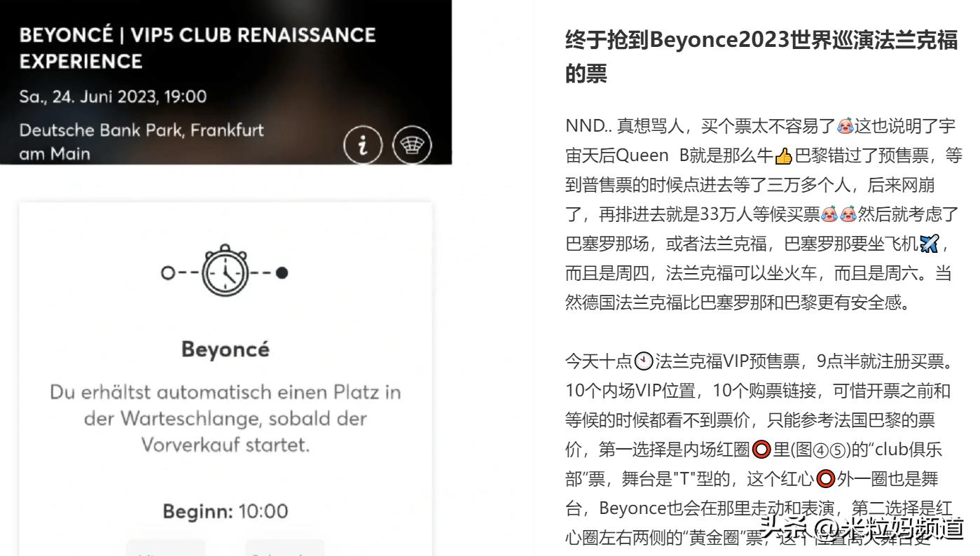Click the info icon in the event header

click(x=363, y=145)
